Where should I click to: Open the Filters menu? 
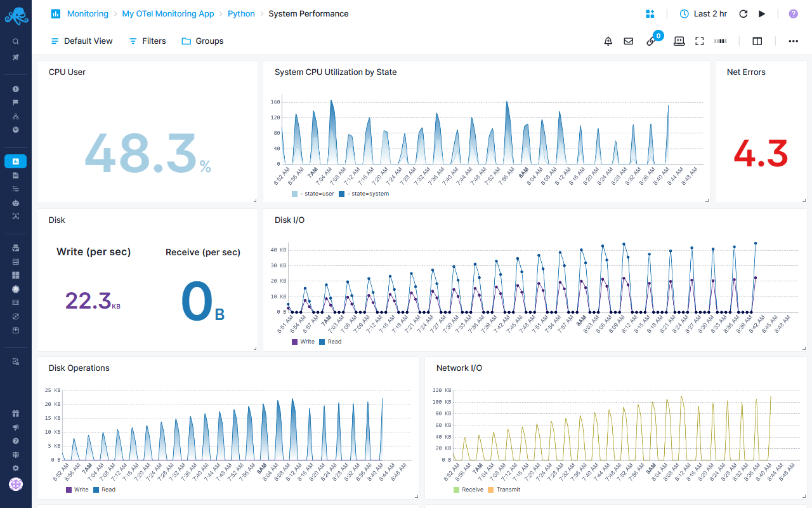[x=147, y=41]
